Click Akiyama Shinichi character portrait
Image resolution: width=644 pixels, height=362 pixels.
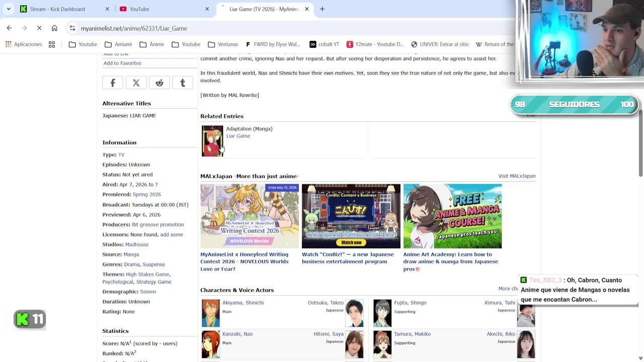pyautogui.click(x=211, y=313)
